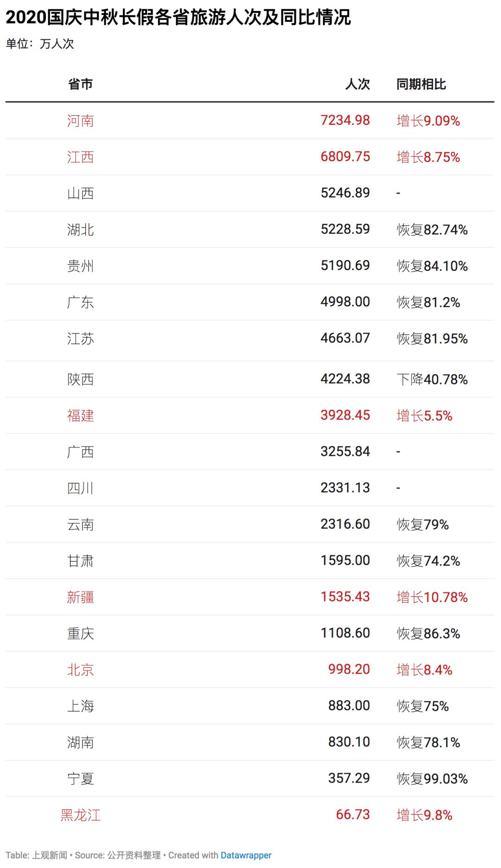This screenshot has width=501, height=868.
Task: Click the 上海 value 883.00
Action: (x=349, y=706)
